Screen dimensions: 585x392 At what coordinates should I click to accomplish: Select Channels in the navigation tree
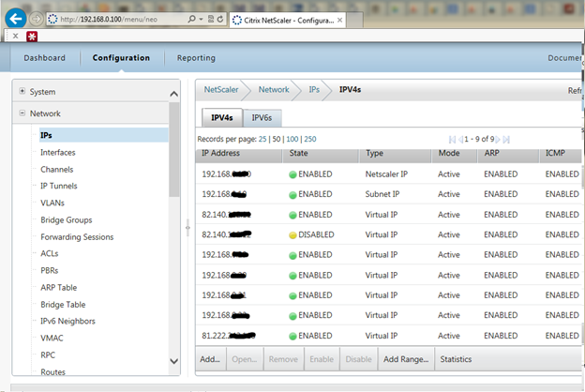pyautogui.click(x=56, y=170)
